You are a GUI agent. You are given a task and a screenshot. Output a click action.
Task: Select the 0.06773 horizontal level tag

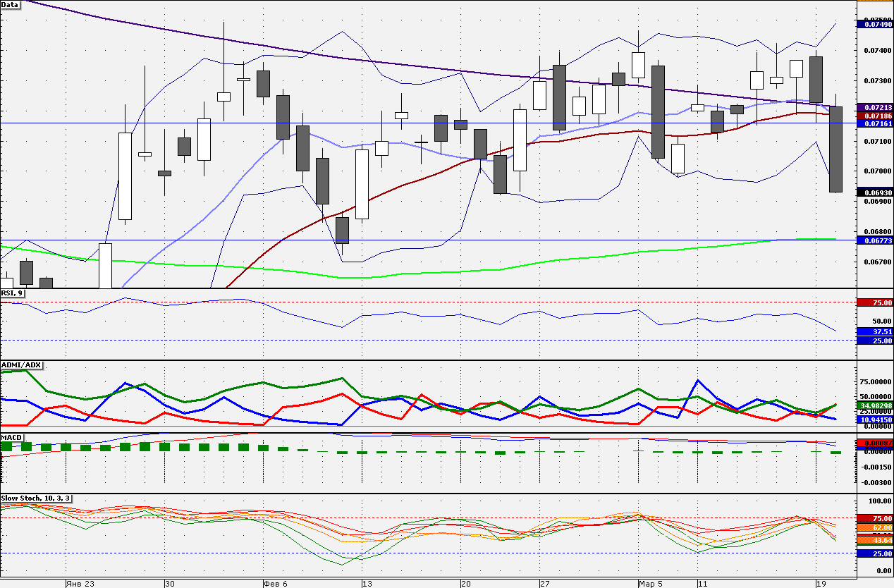[x=874, y=240]
